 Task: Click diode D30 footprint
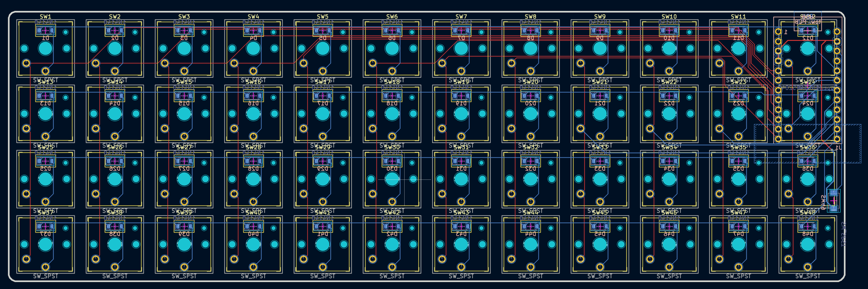(x=392, y=161)
